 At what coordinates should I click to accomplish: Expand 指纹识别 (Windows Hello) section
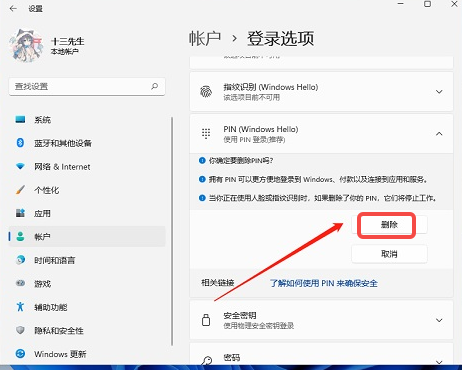pyautogui.click(x=439, y=92)
